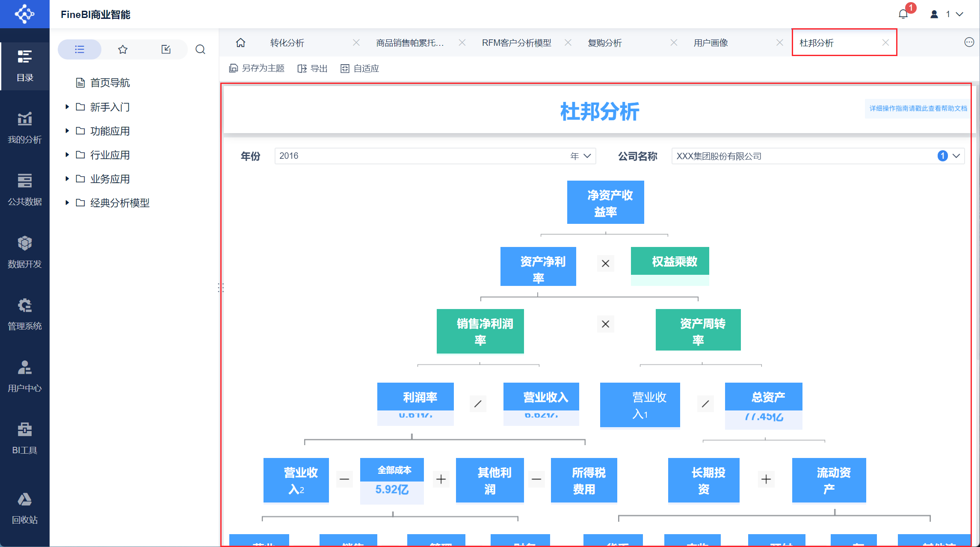Open tab overflow ellipsis menu
The image size is (980, 547).
point(969,42)
